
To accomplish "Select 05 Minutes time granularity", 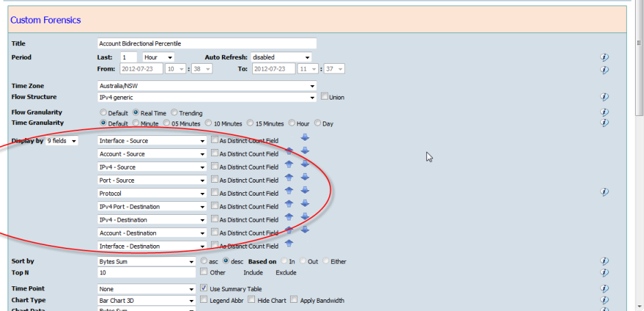I will [x=166, y=123].
